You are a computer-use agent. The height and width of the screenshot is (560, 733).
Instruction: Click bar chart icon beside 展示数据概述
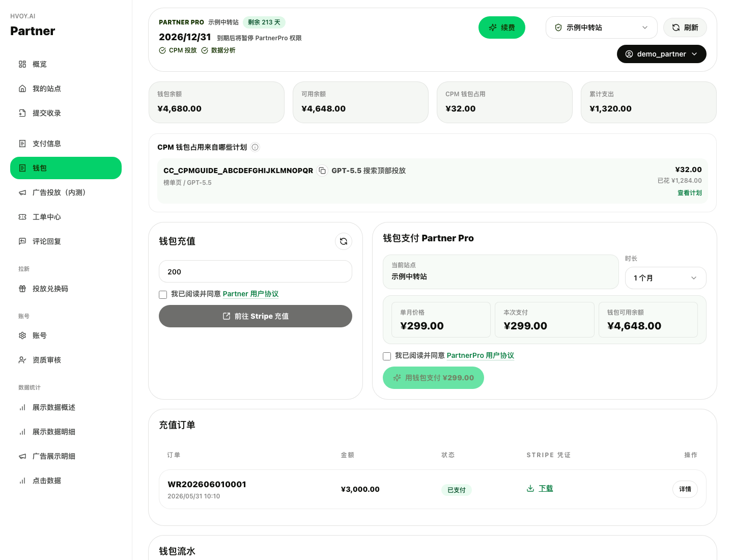[22, 407]
